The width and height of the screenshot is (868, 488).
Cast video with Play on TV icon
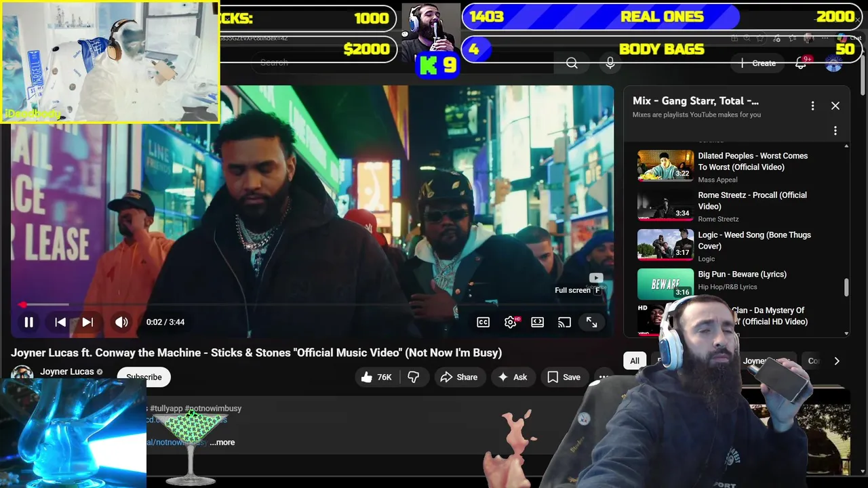(x=565, y=323)
